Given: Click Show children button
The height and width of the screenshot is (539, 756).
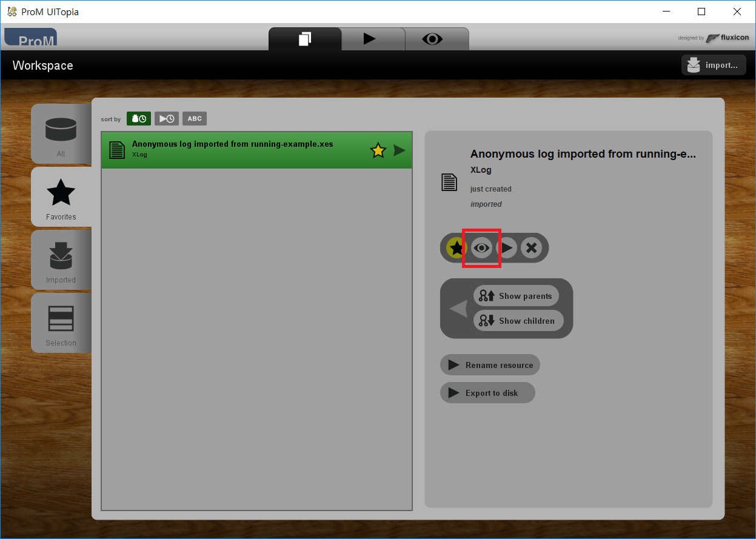Looking at the screenshot, I should [x=518, y=321].
